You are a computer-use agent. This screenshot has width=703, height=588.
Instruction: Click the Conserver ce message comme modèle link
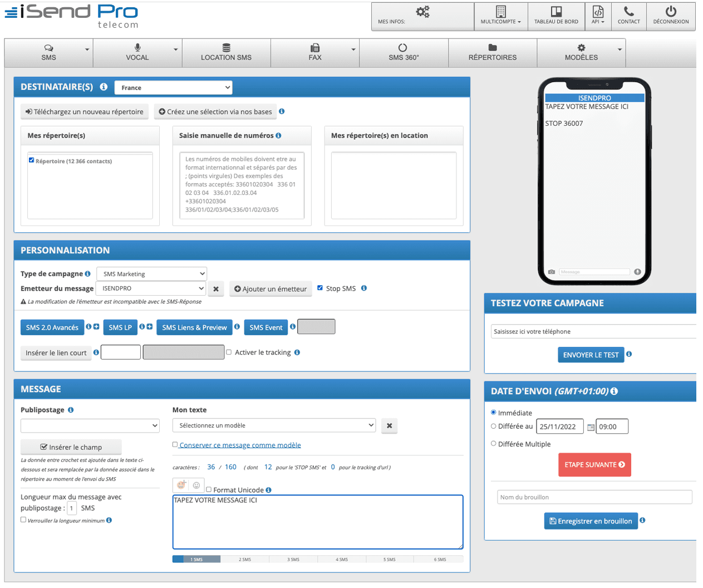240,445
